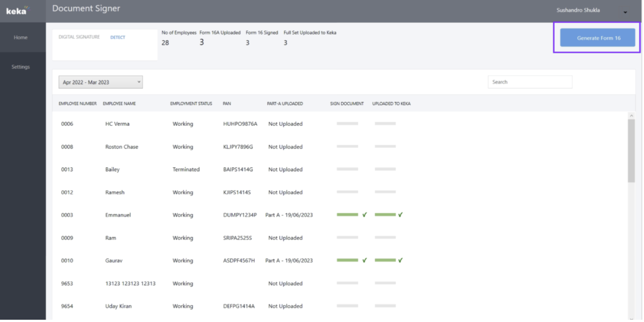Click Emmanuel's uploaded to Keka checkmark
Viewport: 644px width, 322px height.
(400, 215)
